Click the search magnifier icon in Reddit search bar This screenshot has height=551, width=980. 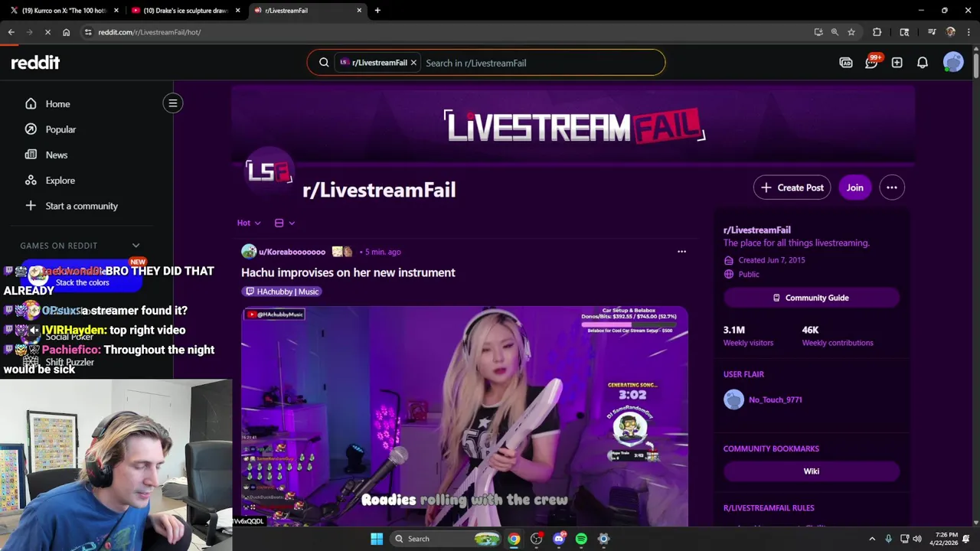tap(324, 63)
